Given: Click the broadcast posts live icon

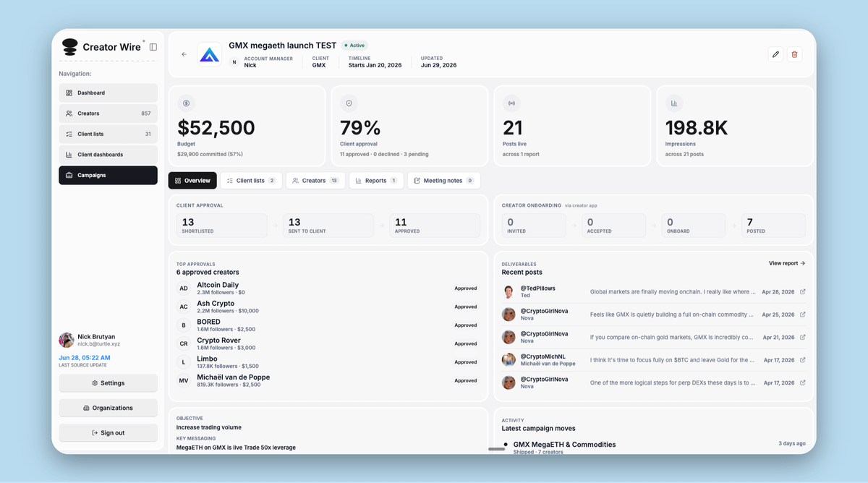Looking at the screenshot, I should coord(511,103).
